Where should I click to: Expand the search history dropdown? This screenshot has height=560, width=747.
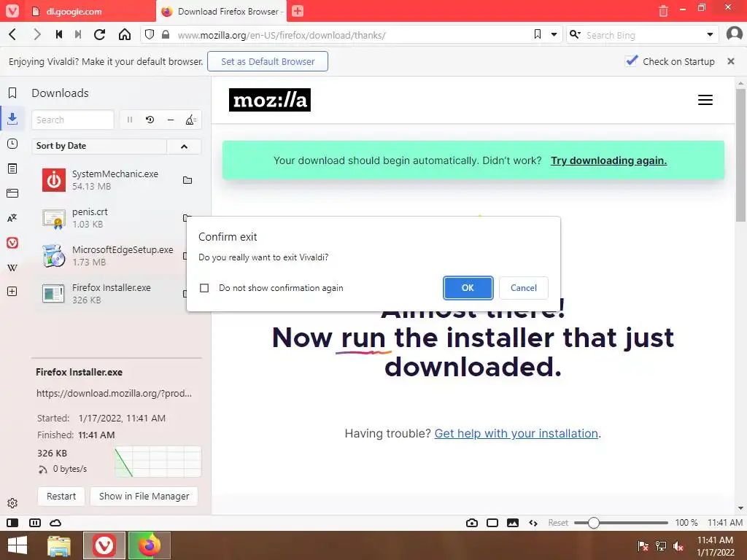click(x=710, y=34)
